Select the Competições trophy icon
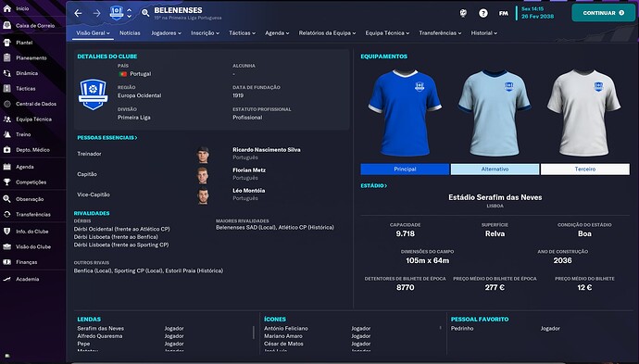The height and width of the screenshot is (364, 639). pyautogui.click(x=6, y=182)
